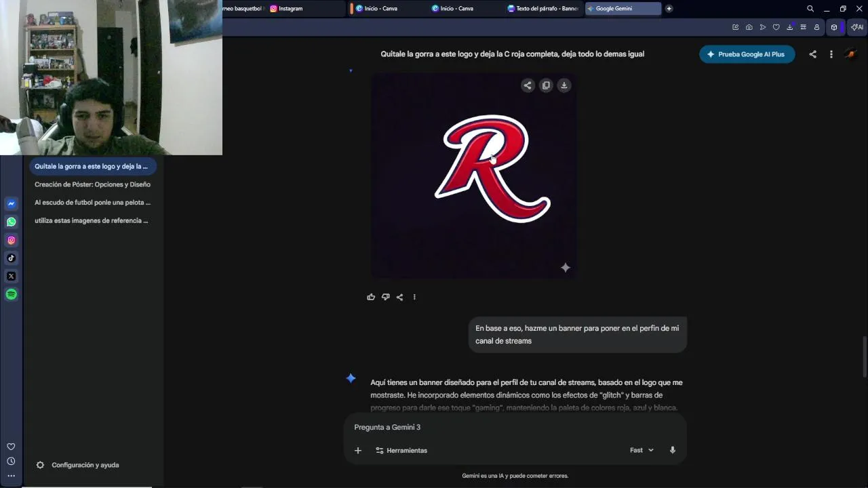Screen dimensions: 868x488
Task: Open the extensions cube icon
Action: coord(834,27)
